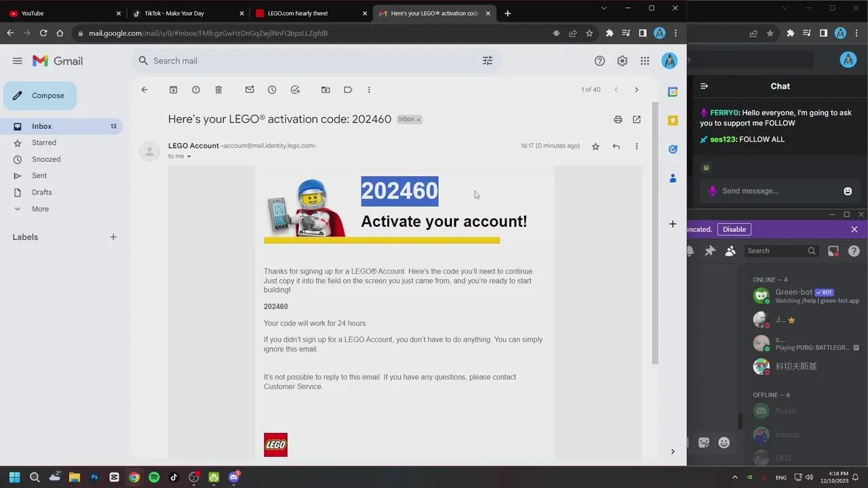
Task: Disable the truncated notice in Discord
Action: 734,229
